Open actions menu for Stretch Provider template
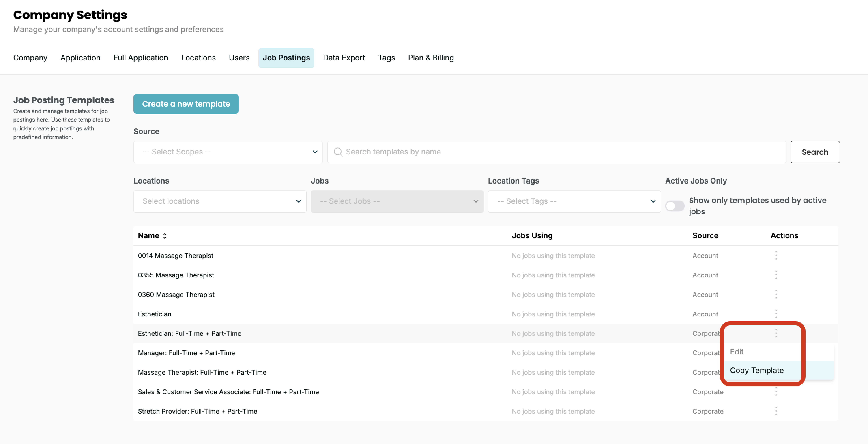868x444 pixels. [x=776, y=411]
